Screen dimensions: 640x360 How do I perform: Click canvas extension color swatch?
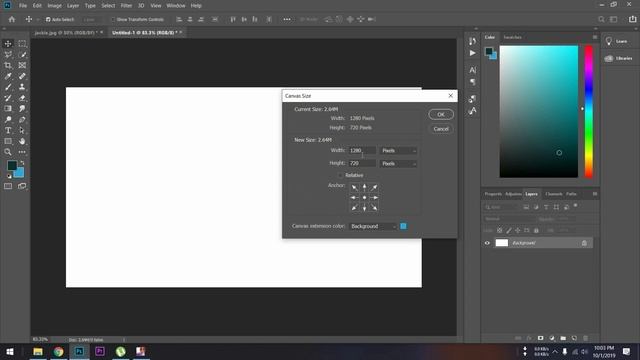pyautogui.click(x=403, y=226)
